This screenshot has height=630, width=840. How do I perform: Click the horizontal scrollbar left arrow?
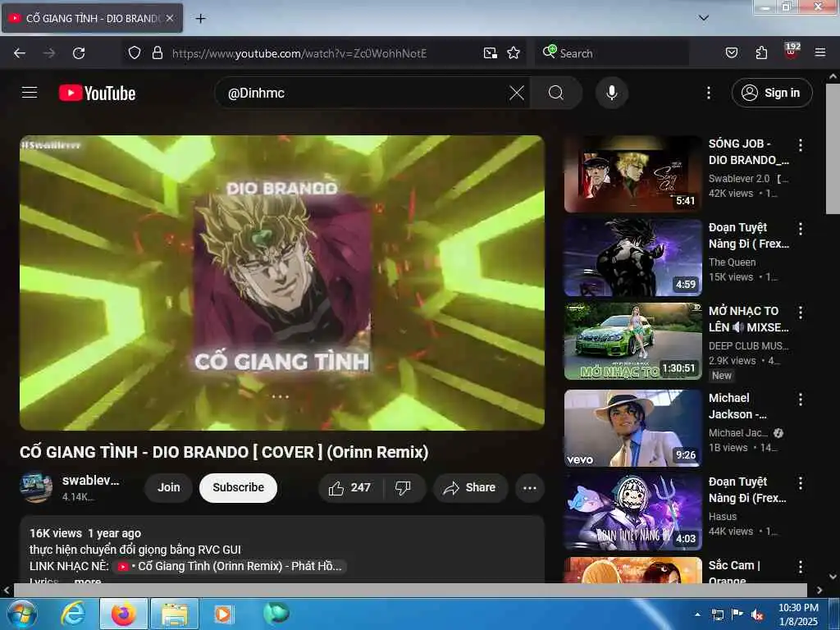(7, 590)
